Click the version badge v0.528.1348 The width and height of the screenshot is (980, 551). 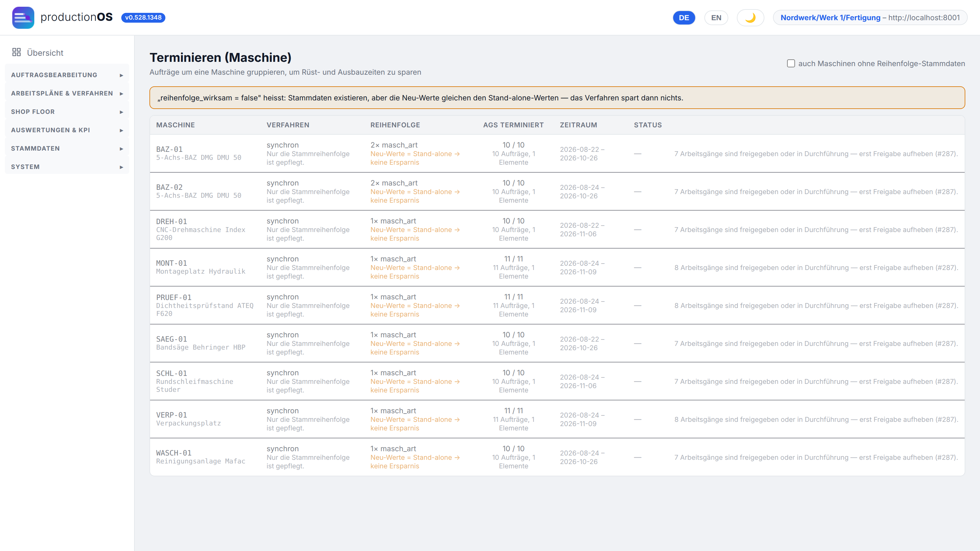coord(143,17)
